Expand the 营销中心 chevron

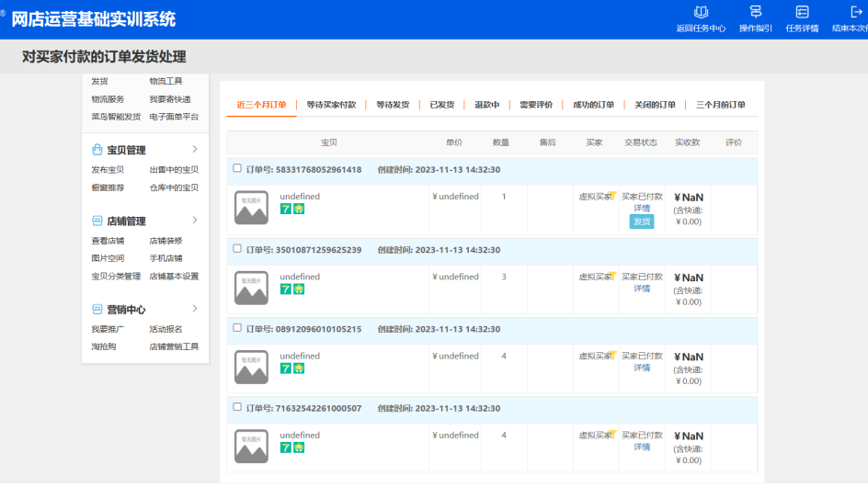(195, 308)
